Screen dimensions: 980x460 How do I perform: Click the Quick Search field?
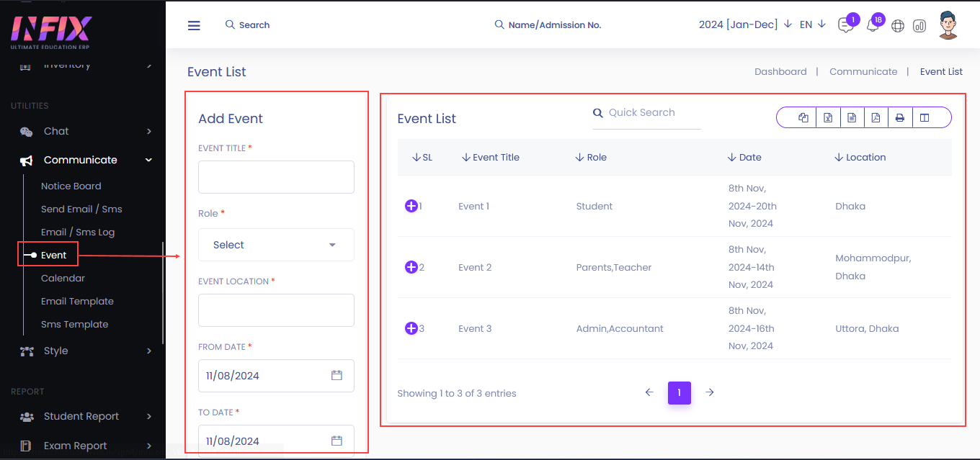(646, 113)
